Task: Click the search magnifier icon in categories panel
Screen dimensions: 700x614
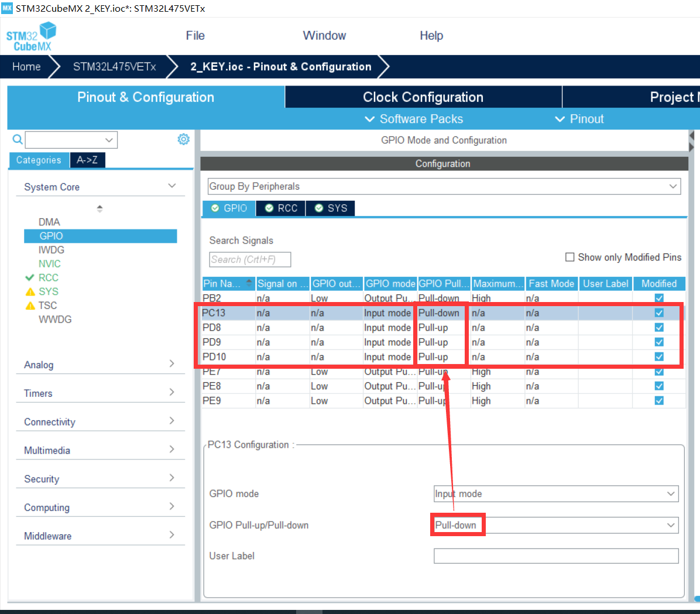Action: point(18,139)
